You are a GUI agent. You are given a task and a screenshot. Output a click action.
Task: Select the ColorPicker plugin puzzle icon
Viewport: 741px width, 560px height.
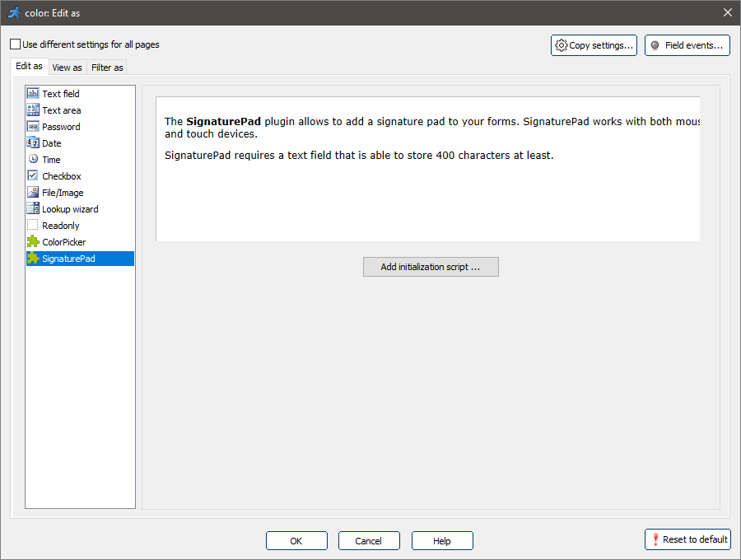click(33, 242)
